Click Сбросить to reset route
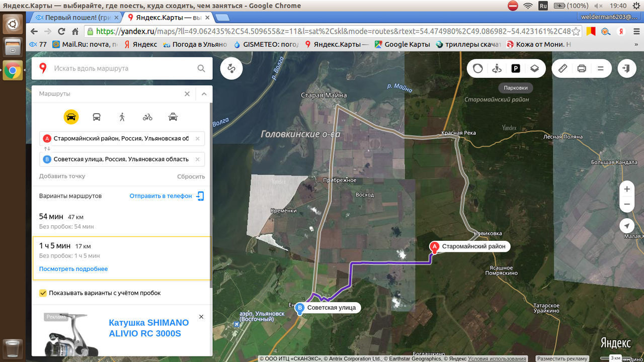This screenshot has width=644, height=362. point(191,176)
